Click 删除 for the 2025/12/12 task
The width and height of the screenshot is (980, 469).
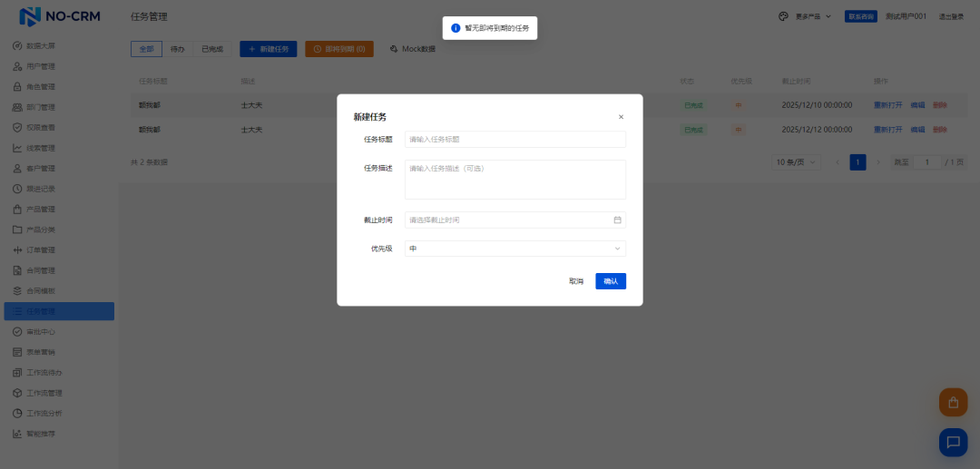pos(939,130)
